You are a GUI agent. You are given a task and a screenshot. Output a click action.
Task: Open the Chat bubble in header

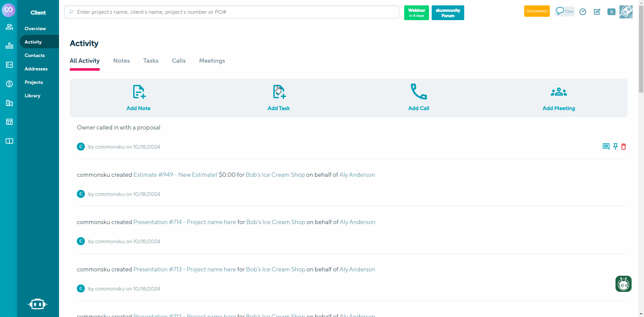tap(565, 11)
